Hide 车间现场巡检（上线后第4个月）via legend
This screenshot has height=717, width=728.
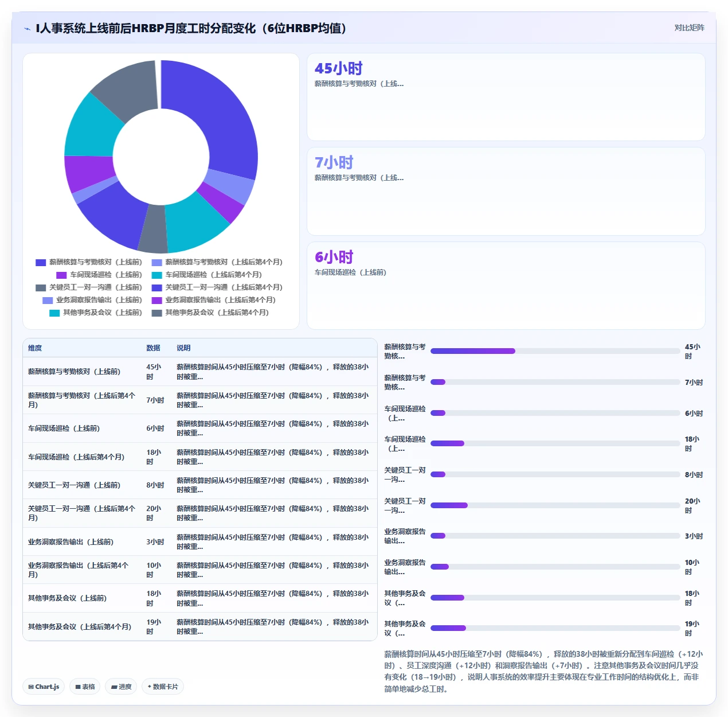point(207,275)
